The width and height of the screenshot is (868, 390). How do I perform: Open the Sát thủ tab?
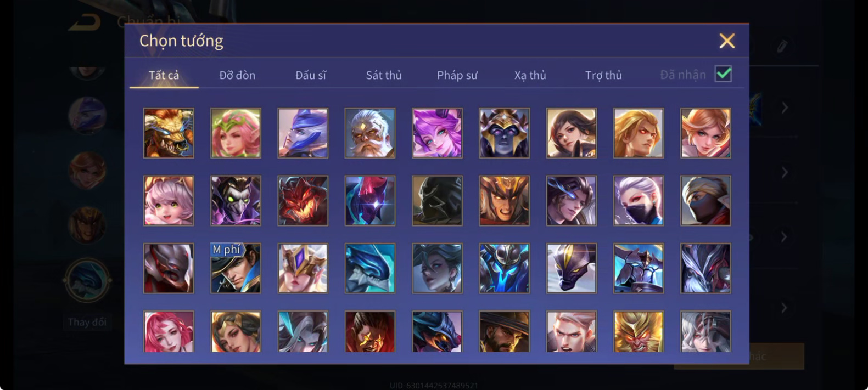[x=384, y=75]
